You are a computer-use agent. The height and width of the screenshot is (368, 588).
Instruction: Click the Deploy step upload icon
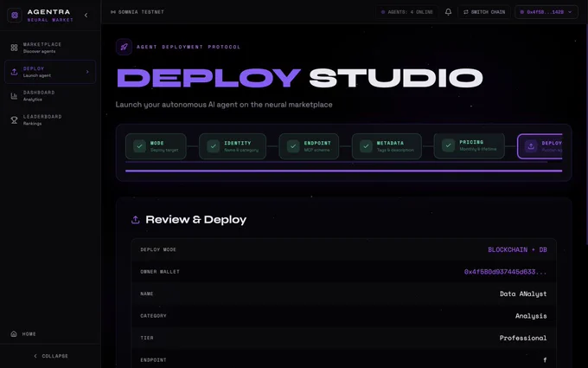point(531,146)
